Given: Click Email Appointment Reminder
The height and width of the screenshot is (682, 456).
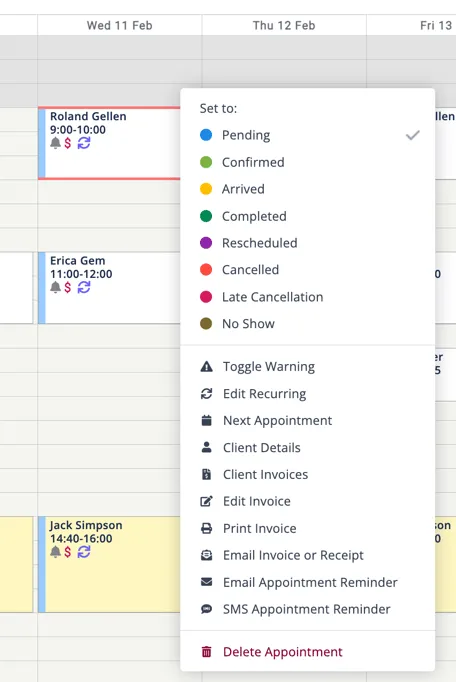Looking at the screenshot, I should click(308, 582).
